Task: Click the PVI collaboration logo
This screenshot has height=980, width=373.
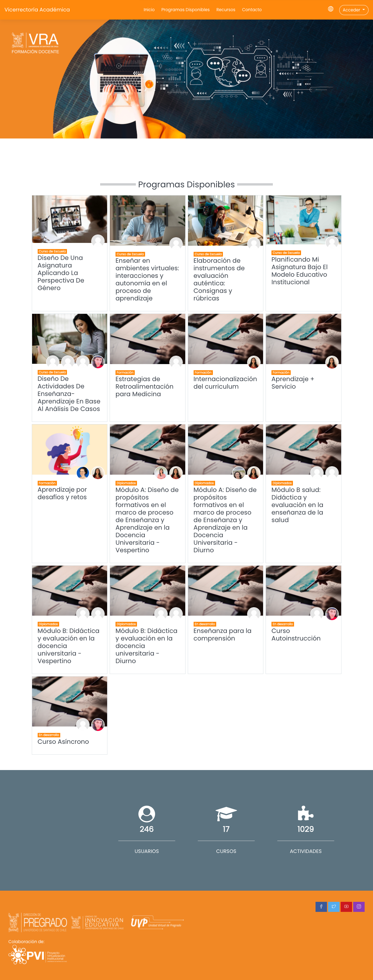Action: [37, 955]
